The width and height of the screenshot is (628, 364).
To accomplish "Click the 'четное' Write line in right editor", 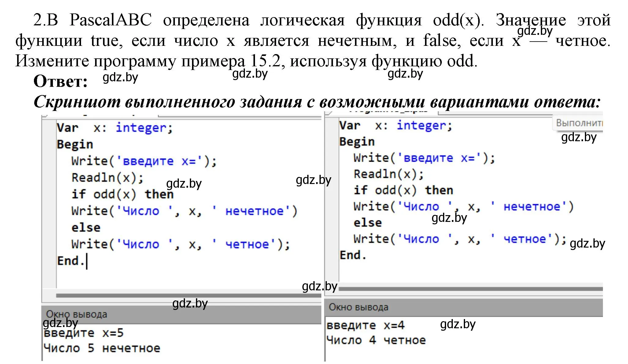I will tap(460, 239).
